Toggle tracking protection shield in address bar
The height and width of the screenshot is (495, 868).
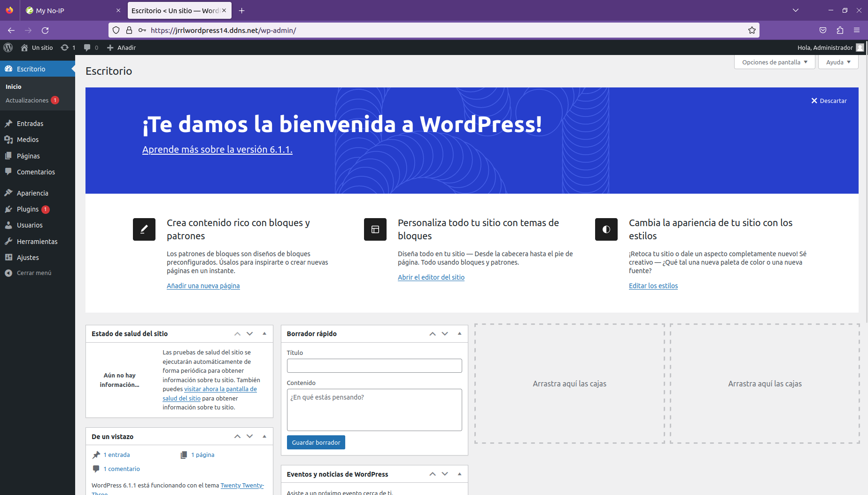(116, 30)
